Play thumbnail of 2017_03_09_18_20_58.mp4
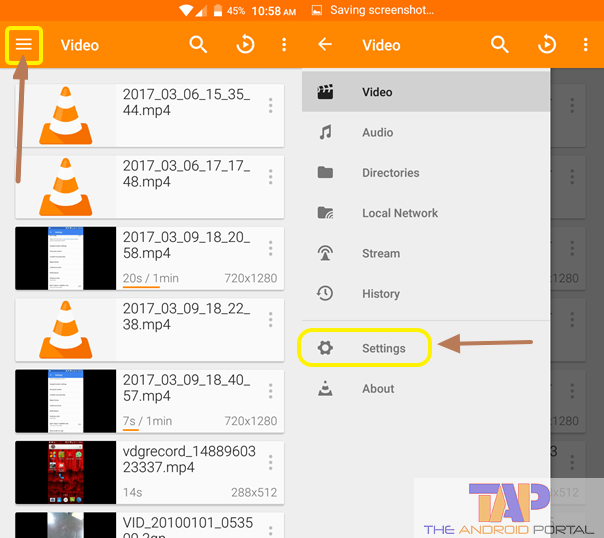 [x=65, y=258]
